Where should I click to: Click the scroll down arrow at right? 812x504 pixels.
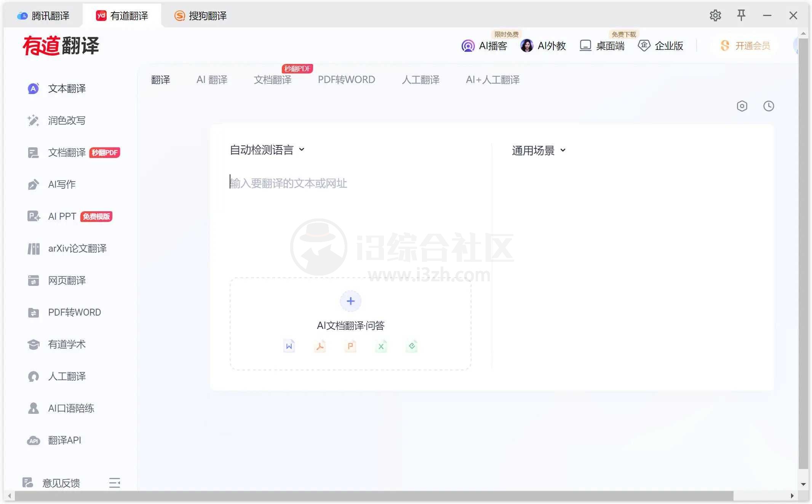click(803, 484)
